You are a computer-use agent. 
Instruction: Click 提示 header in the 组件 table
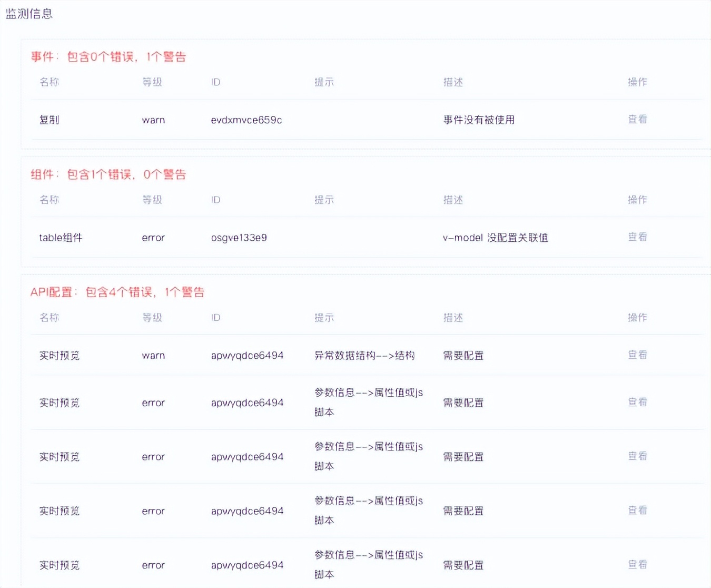point(324,200)
